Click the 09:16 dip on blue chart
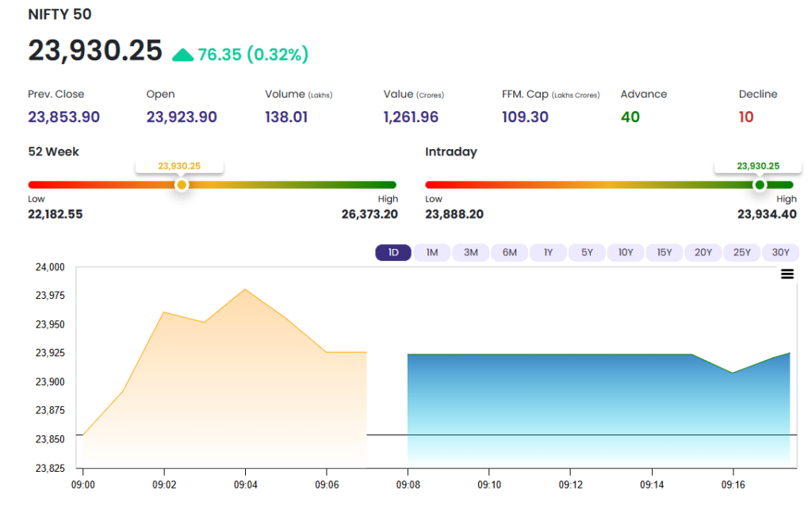 pos(733,373)
